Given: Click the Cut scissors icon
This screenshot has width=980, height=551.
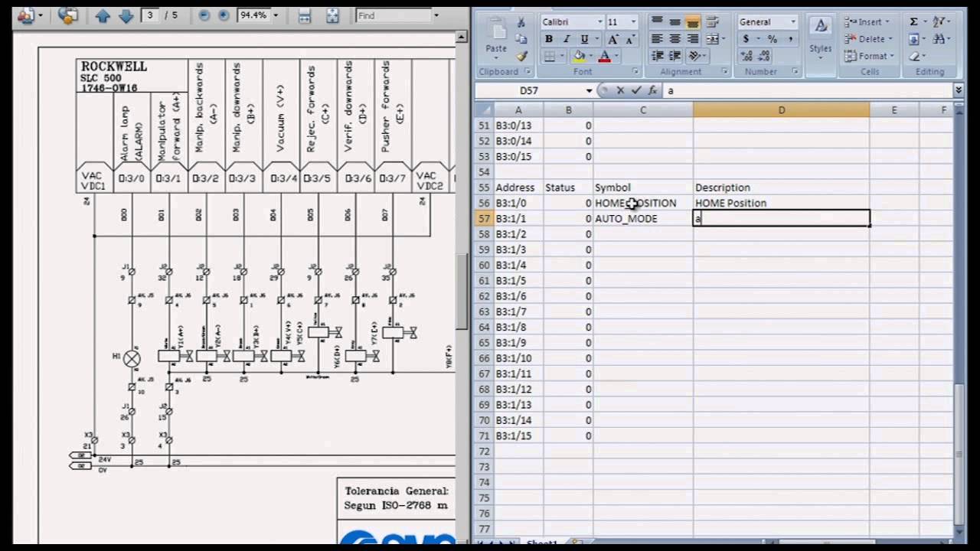Looking at the screenshot, I should point(521,22).
